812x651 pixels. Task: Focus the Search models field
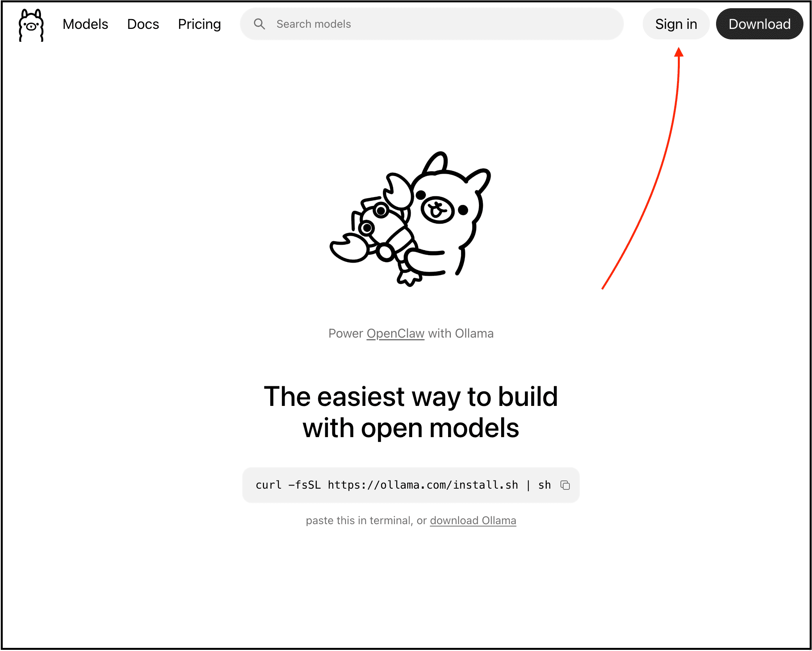coord(432,24)
